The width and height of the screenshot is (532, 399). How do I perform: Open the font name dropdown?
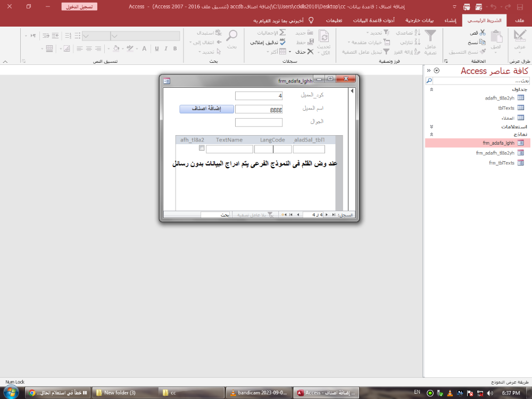click(114, 36)
